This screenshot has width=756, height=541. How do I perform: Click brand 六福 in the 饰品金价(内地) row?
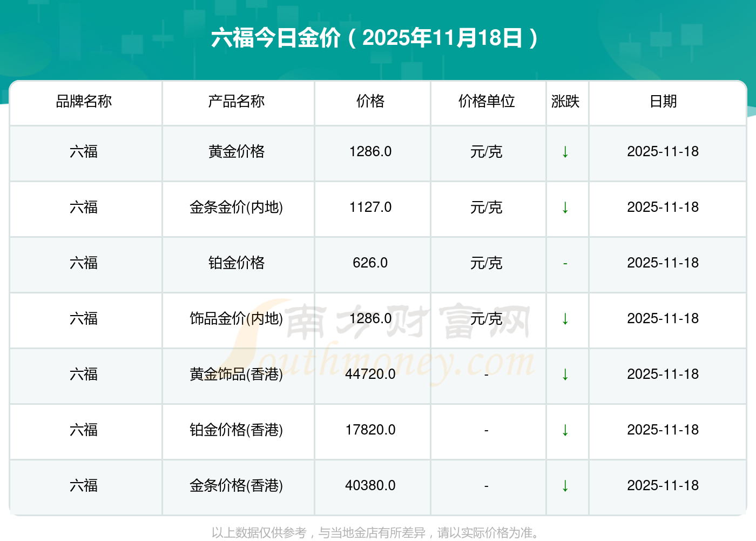(84, 318)
